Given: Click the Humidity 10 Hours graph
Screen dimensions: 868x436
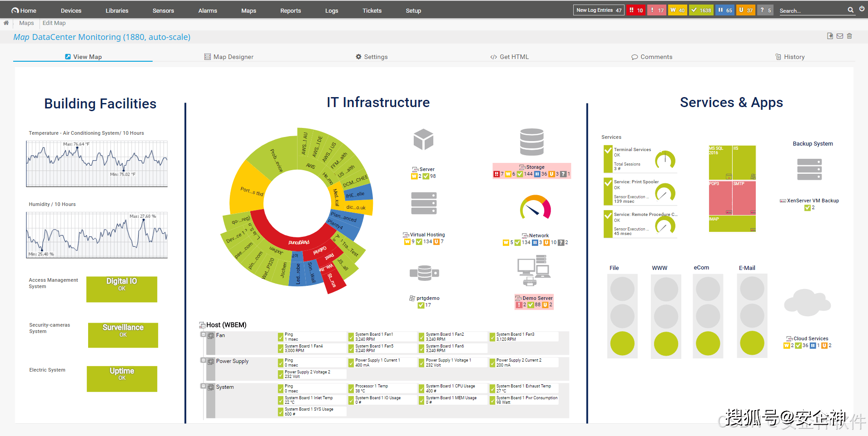Looking at the screenshot, I should pyautogui.click(x=97, y=235).
